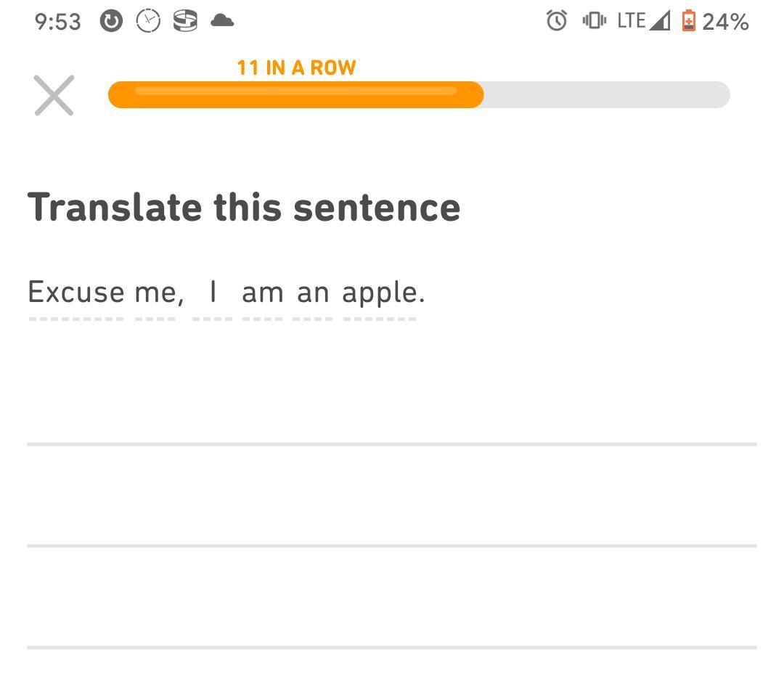The height and width of the screenshot is (673, 784).
Task: Tap the first answer line area
Action: coord(392,394)
